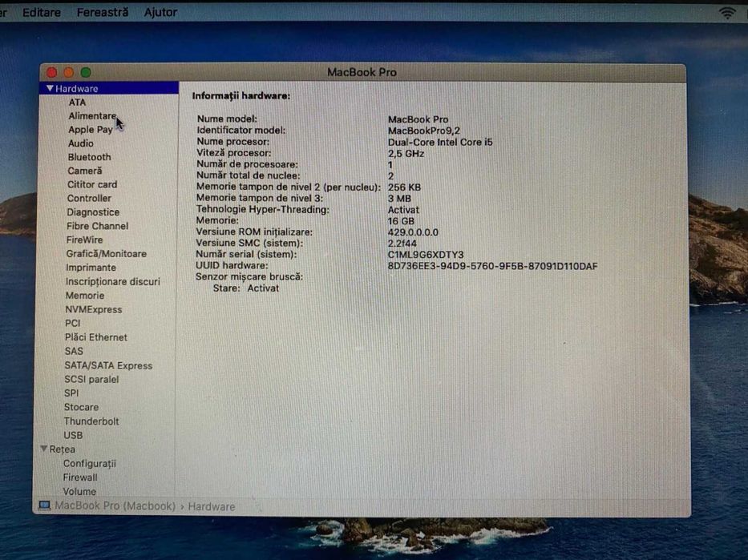Click the Informații hardware heading
Screen dimensions: 748x560
[x=241, y=96]
